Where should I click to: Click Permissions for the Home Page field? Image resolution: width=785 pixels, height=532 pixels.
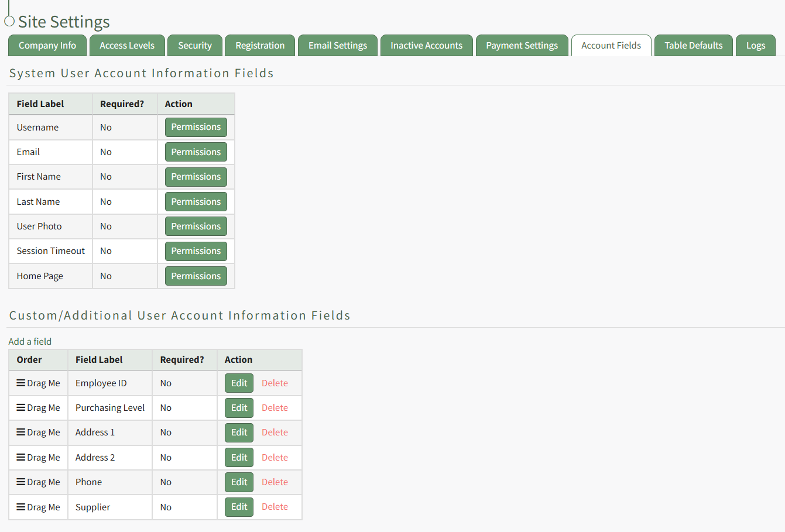[x=196, y=276]
